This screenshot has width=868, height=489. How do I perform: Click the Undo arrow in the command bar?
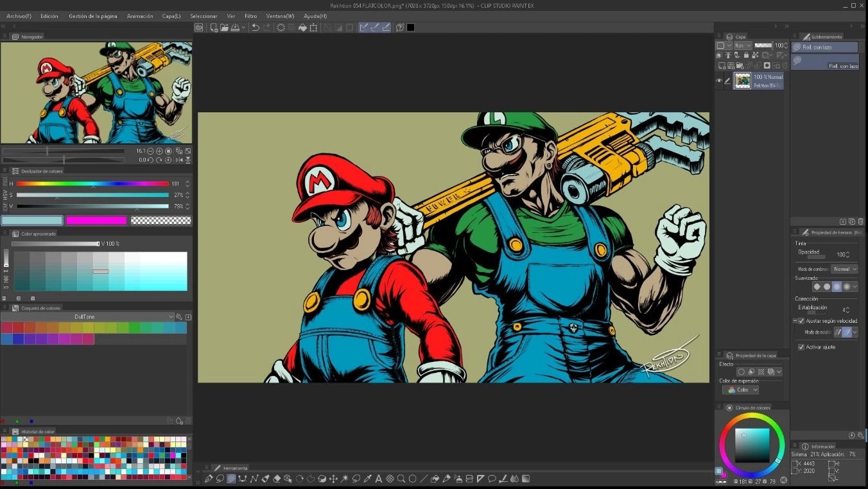pyautogui.click(x=256, y=28)
